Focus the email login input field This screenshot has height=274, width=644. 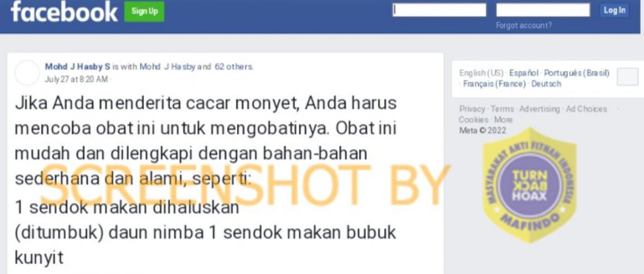[x=440, y=10]
